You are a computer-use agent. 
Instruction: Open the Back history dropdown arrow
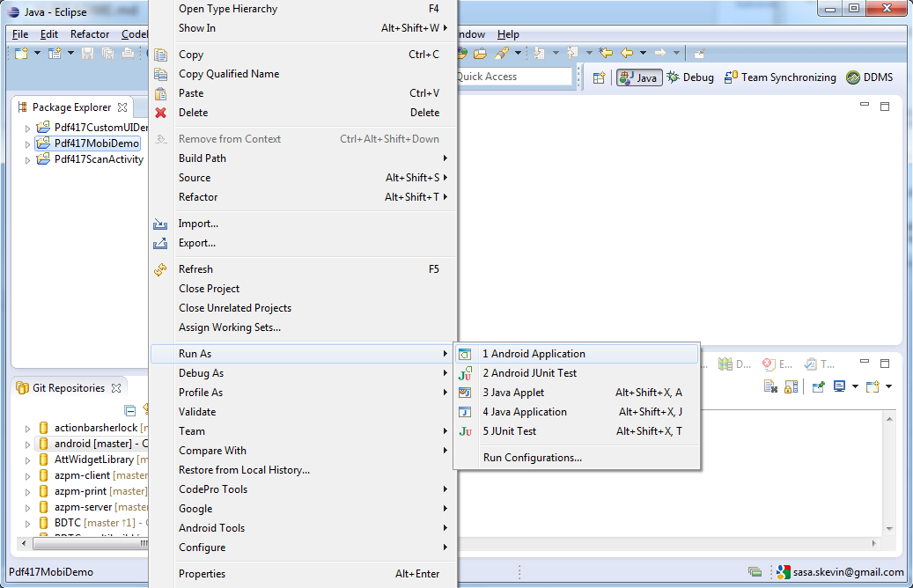643,53
